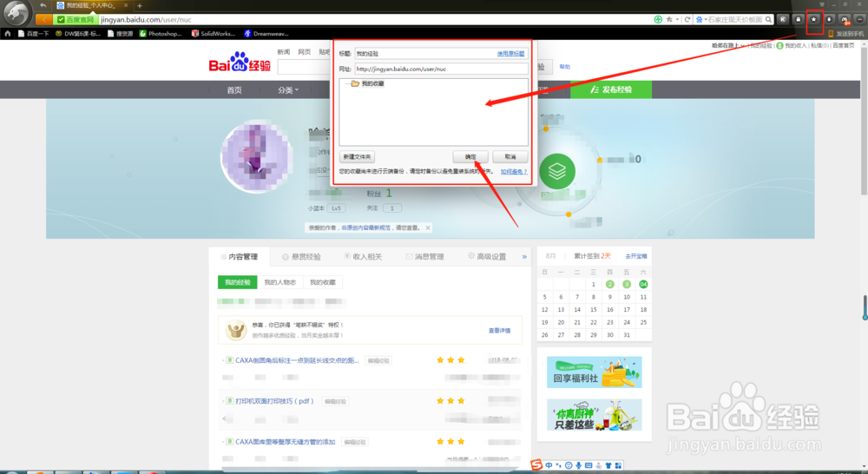Click the green plus icon in address bar
Image resolution: width=868 pixels, height=474 pixels.
coord(658,19)
